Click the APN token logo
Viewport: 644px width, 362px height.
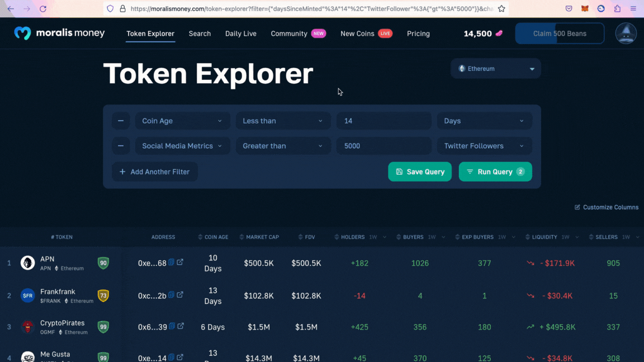pyautogui.click(x=27, y=263)
